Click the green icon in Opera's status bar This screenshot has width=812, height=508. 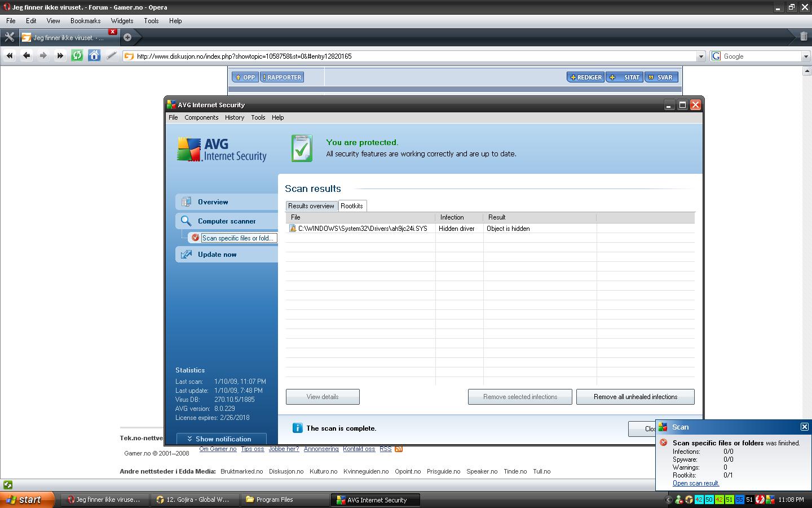click(x=7, y=485)
